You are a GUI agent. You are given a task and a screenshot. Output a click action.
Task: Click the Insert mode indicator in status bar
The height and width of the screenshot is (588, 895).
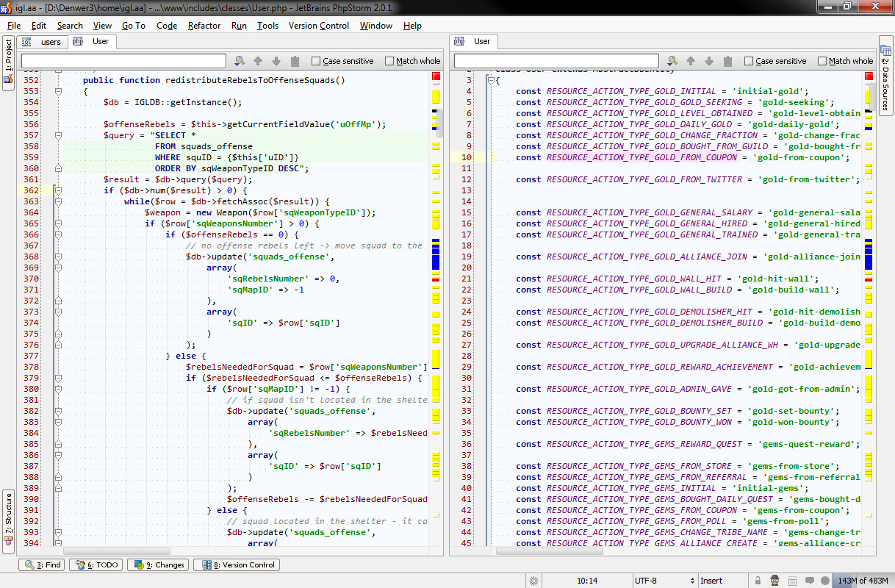pyautogui.click(x=711, y=581)
